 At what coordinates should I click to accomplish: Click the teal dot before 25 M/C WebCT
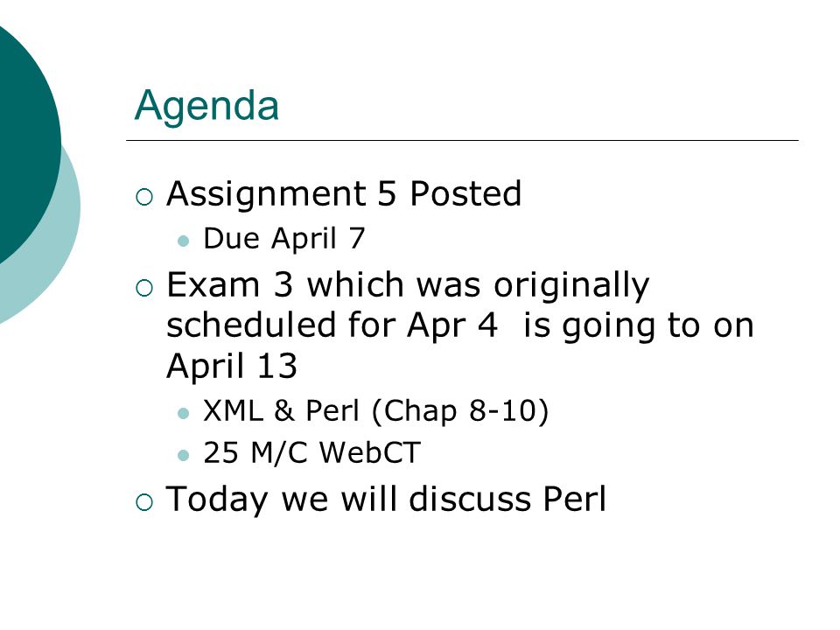pos(183,456)
